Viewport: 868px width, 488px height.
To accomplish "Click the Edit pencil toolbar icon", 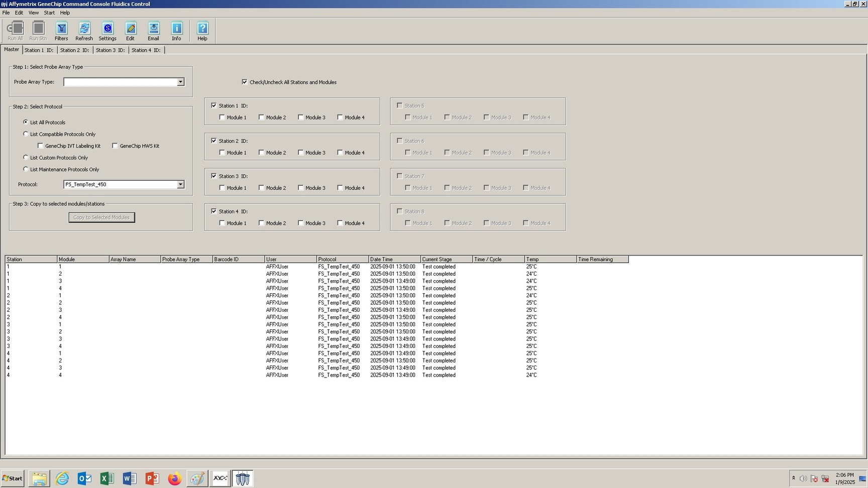I will 131,31.
